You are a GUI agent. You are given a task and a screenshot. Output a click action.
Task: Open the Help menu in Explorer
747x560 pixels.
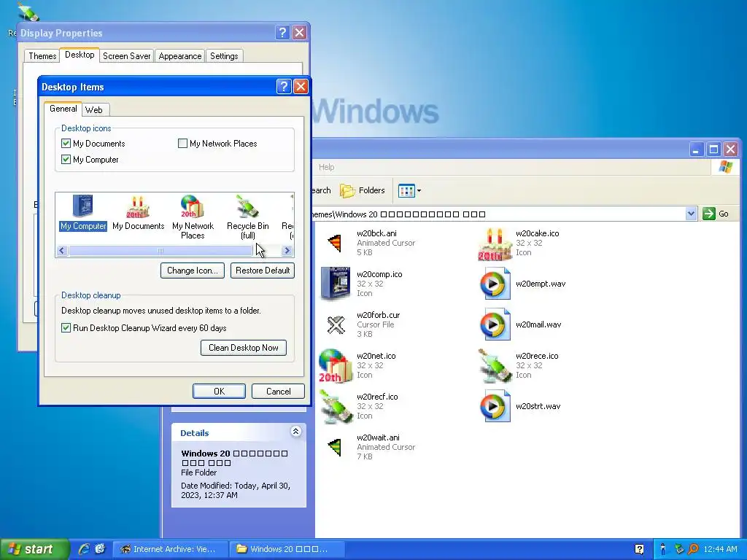click(326, 167)
